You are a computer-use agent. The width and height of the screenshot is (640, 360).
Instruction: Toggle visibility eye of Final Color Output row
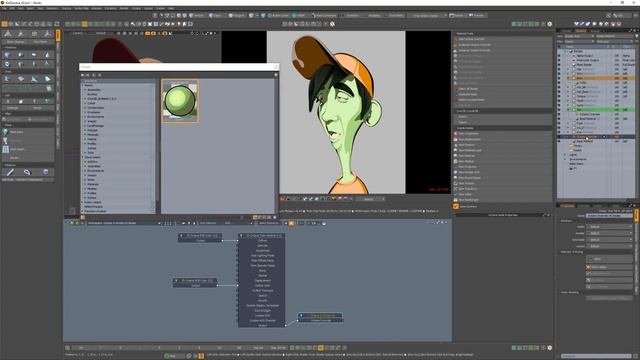559,60
